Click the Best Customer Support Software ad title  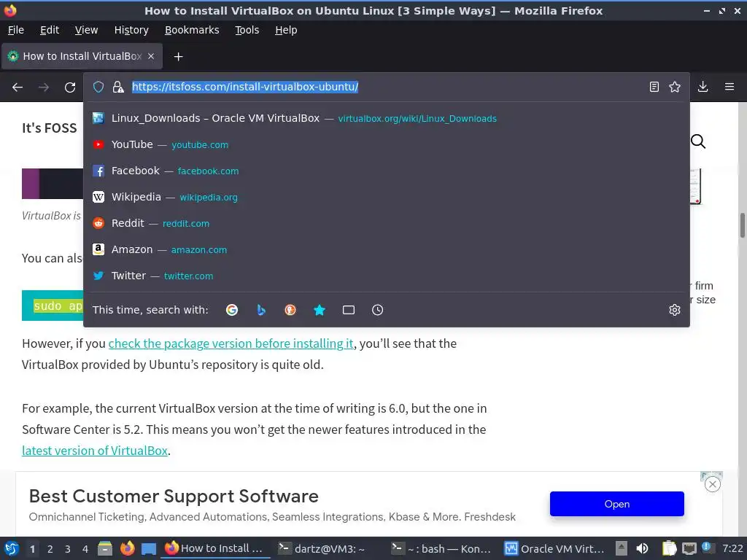(174, 496)
